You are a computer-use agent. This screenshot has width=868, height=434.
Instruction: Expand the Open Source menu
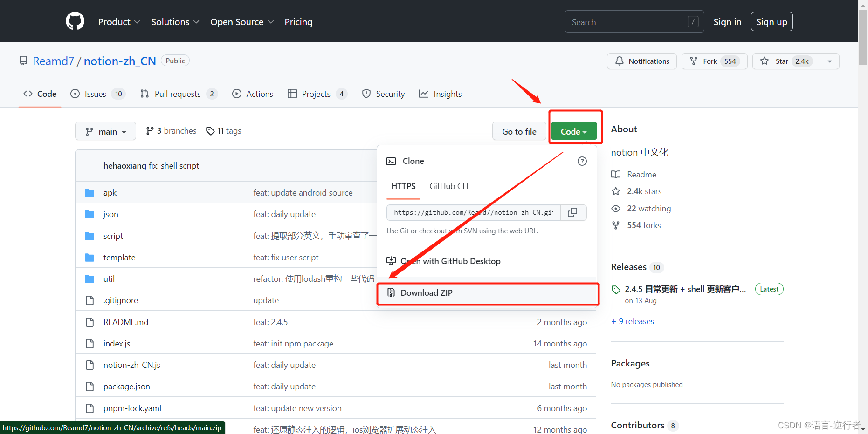242,22
